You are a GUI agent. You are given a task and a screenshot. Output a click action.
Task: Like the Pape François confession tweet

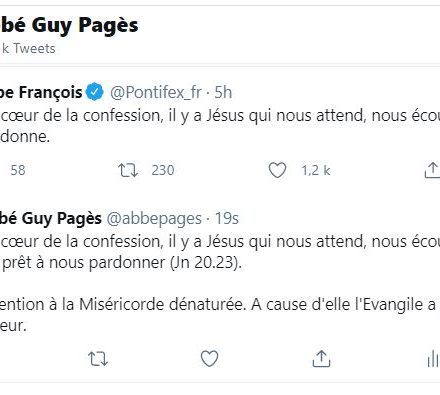pyautogui.click(x=277, y=170)
